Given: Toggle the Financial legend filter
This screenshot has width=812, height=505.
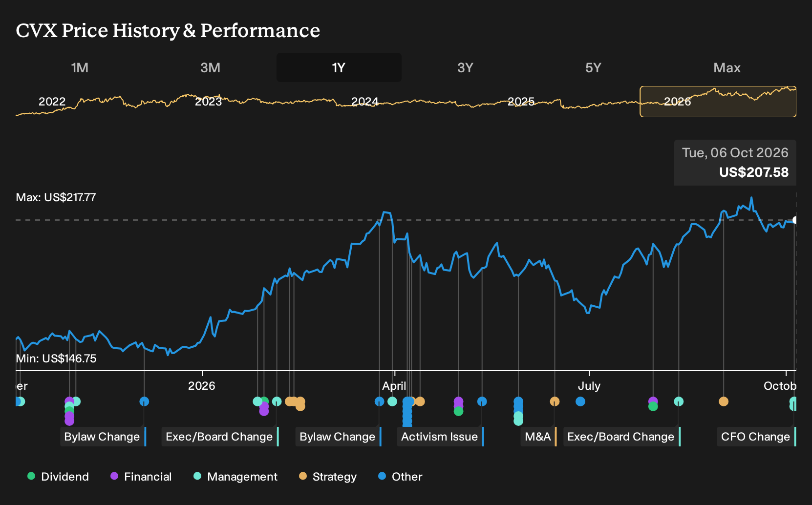Looking at the screenshot, I should click(x=141, y=477).
